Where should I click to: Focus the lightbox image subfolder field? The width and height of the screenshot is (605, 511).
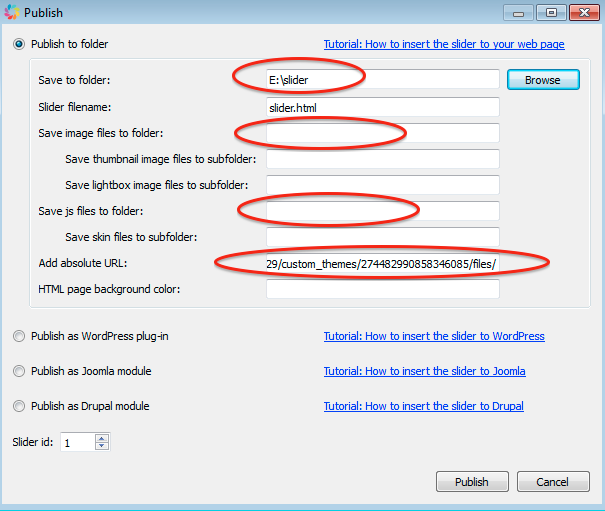[x=383, y=185]
